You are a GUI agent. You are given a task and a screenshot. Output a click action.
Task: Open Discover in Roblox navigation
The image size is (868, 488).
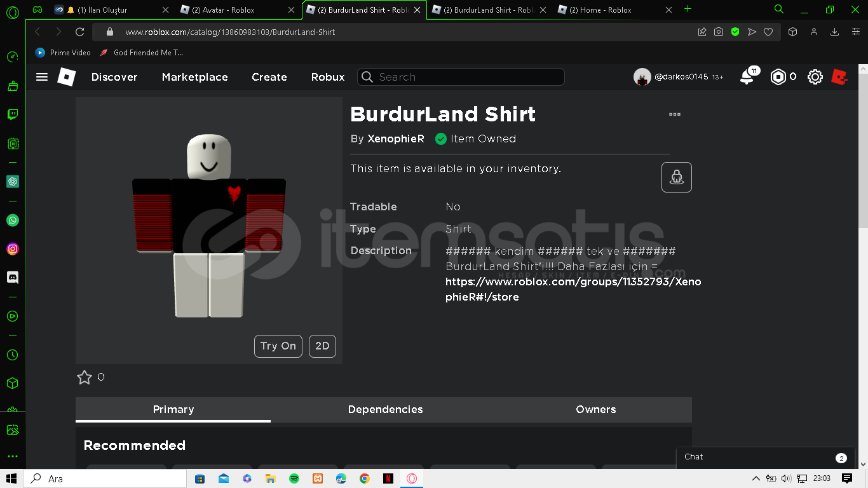point(114,77)
